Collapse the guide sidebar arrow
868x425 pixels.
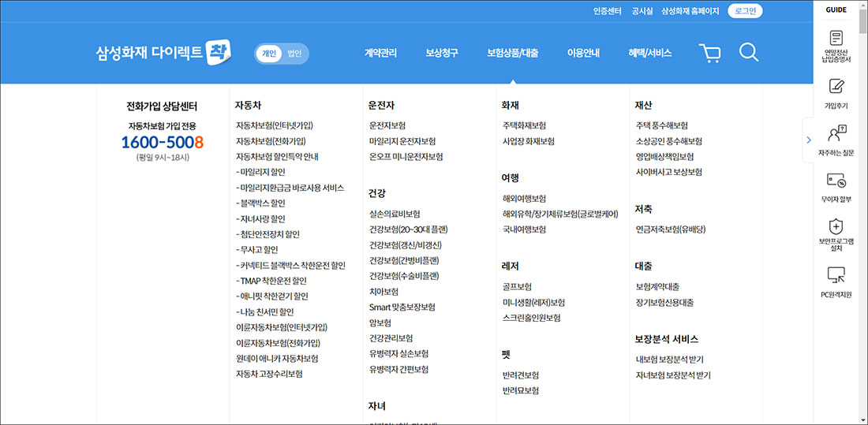(809, 140)
